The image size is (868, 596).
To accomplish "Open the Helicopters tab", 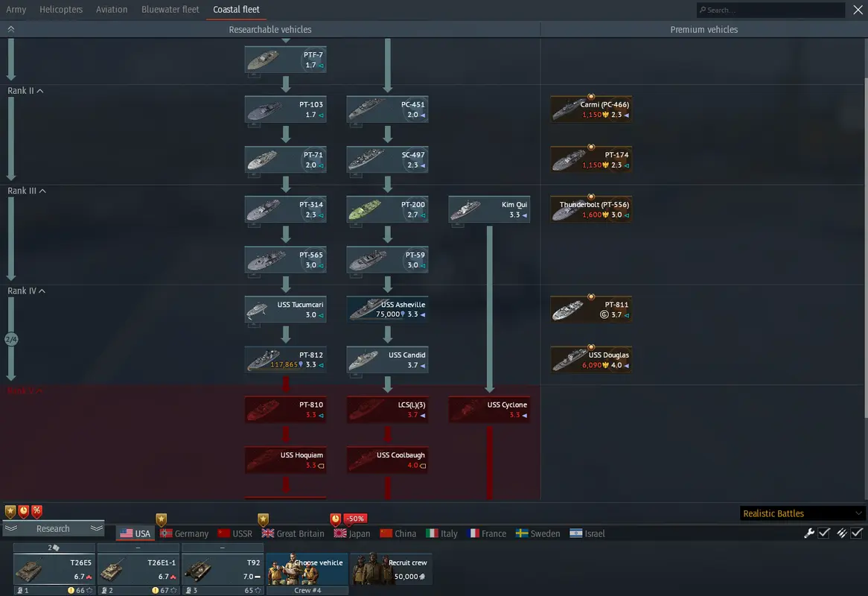I will [x=61, y=10].
